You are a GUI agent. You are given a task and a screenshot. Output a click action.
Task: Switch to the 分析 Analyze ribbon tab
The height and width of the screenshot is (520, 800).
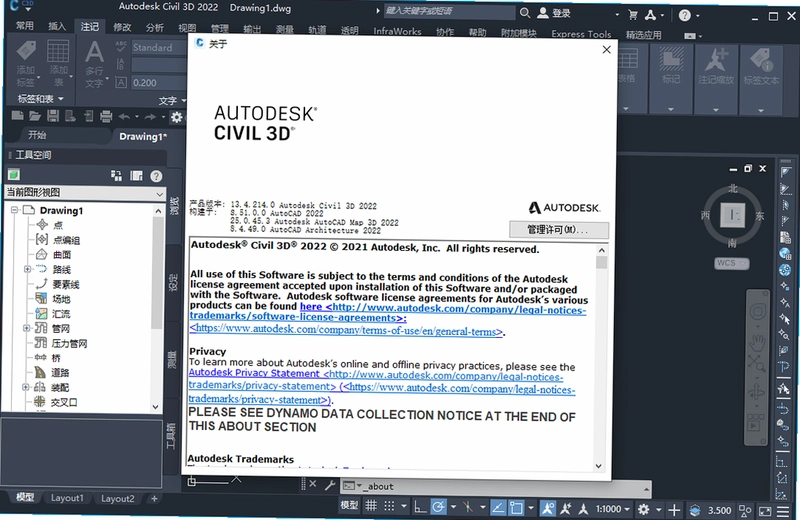(x=155, y=28)
